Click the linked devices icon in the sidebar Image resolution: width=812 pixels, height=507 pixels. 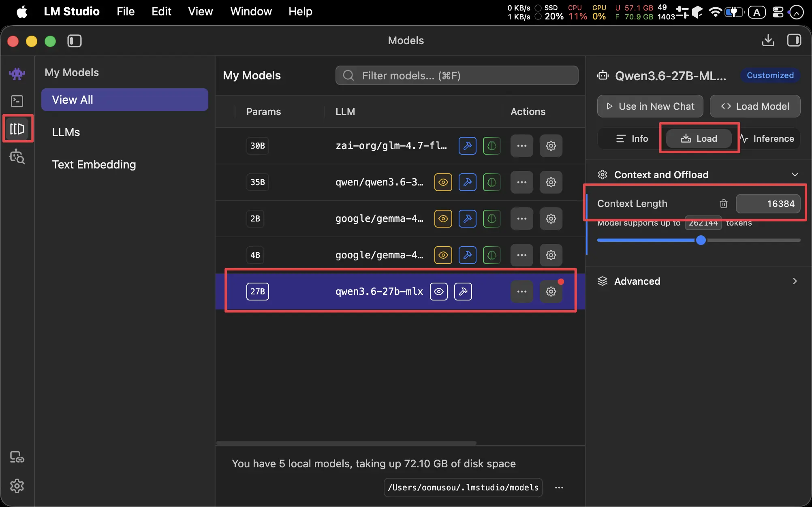(17, 457)
